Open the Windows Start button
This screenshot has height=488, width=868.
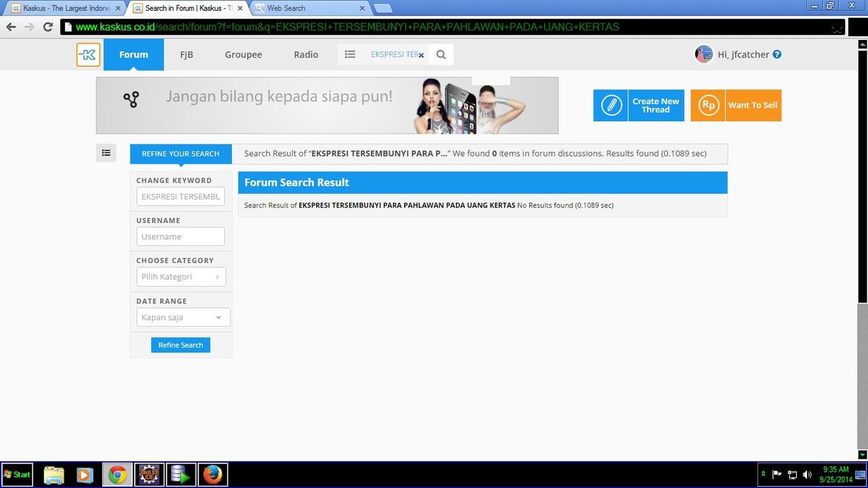(17, 474)
